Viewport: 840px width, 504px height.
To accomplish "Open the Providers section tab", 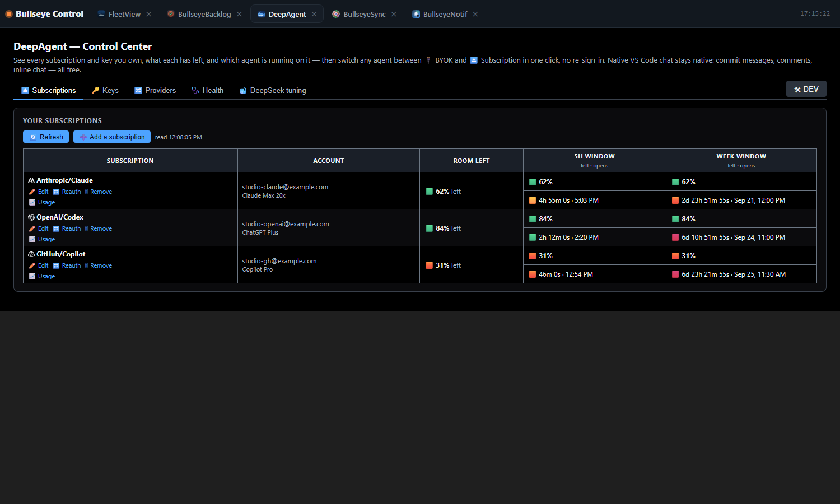I will (155, 90).
